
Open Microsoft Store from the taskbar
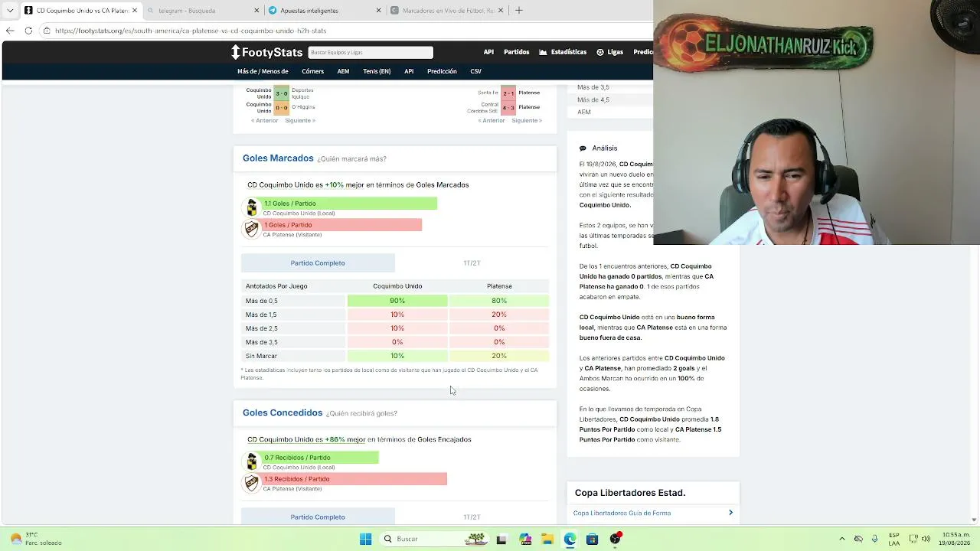[x=592, y=540]
